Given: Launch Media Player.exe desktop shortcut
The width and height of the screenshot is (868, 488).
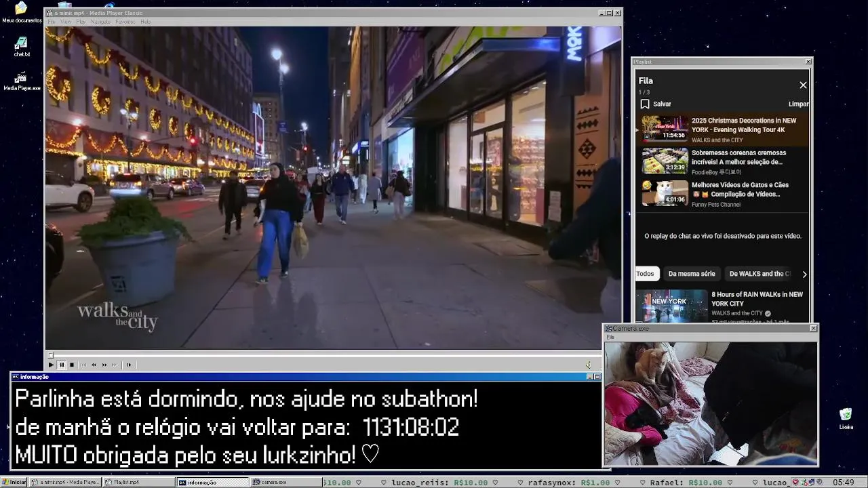Looking at the screenshot, I should point(22,80).
